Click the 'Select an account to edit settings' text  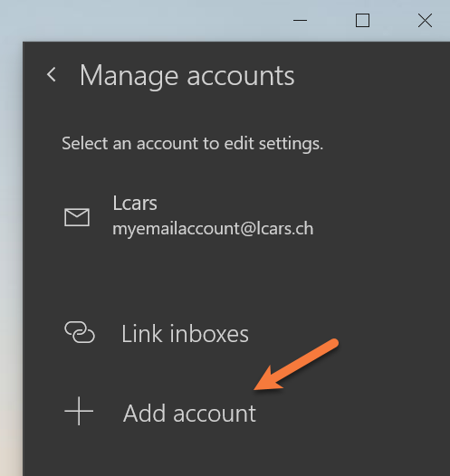193,143
